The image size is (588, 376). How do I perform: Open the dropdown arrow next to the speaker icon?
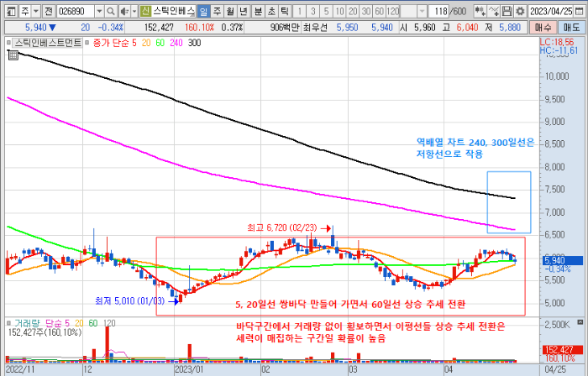pyautogui.click(x=134, y=12)
